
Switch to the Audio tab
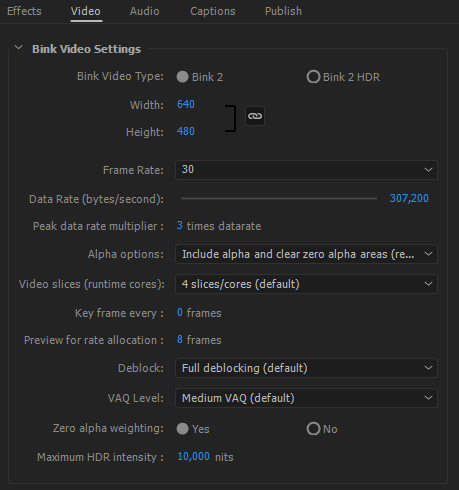(x=145, y=11)
